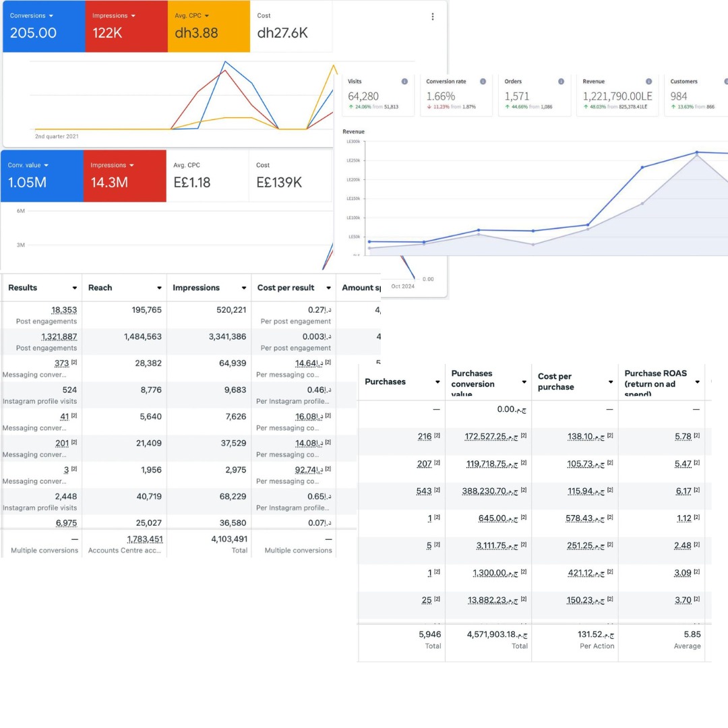This screenshot has width=728, height=728.
Task: Click the Conversion rate info icon
Action: point(483,81)
